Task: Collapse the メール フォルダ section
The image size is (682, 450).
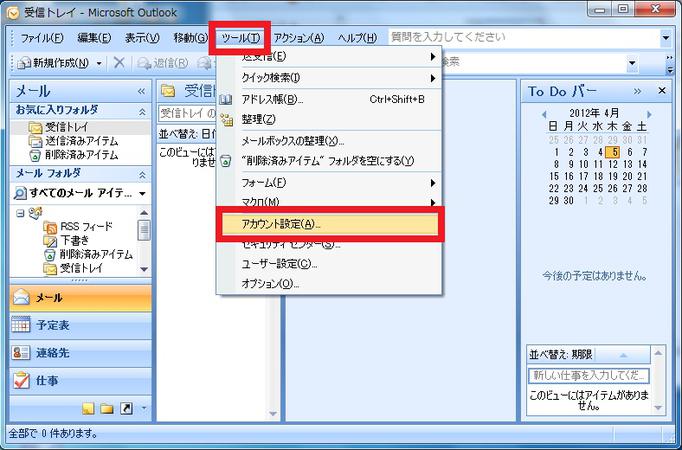Action: (x=142, y=175)
